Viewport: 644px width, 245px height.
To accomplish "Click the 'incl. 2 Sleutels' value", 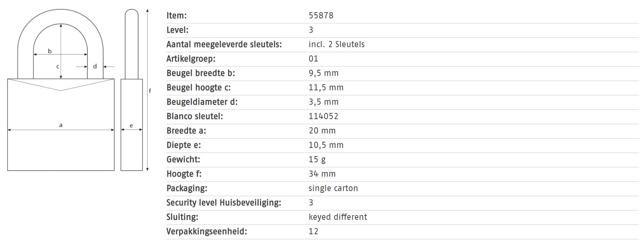I will (x=337, y=44).
